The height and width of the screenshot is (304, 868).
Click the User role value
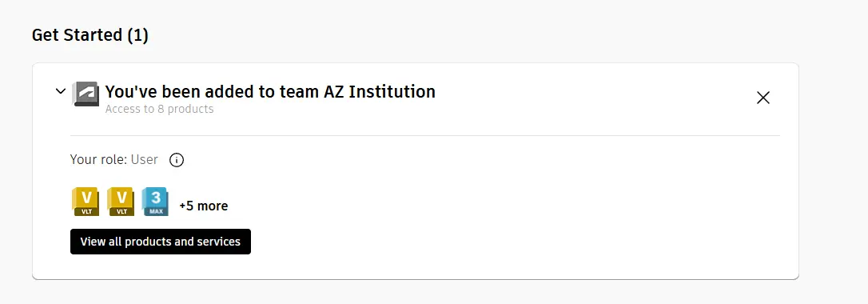click(145, 160)
